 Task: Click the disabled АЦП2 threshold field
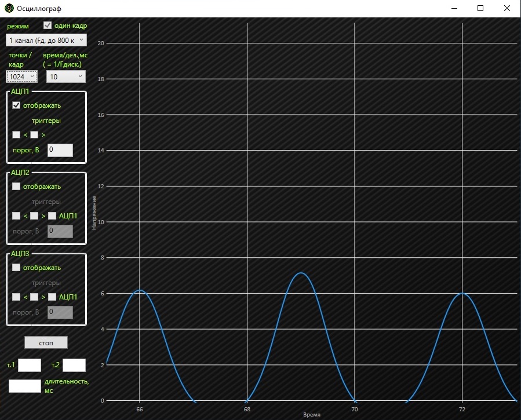pyautogui.click(x=60, y=231)
